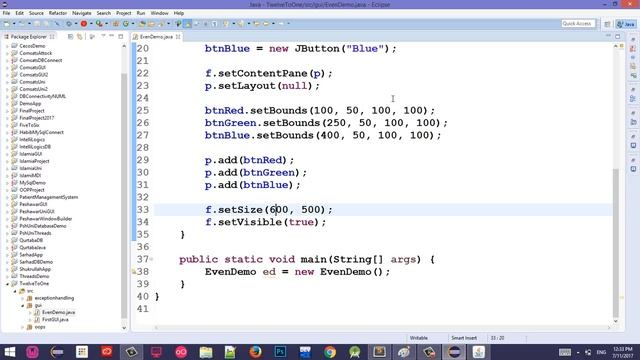Image resolution: width=640 pixels, height=360 pixels.
Task: Click inside the Quick Access field
Action: coord(578,24)
